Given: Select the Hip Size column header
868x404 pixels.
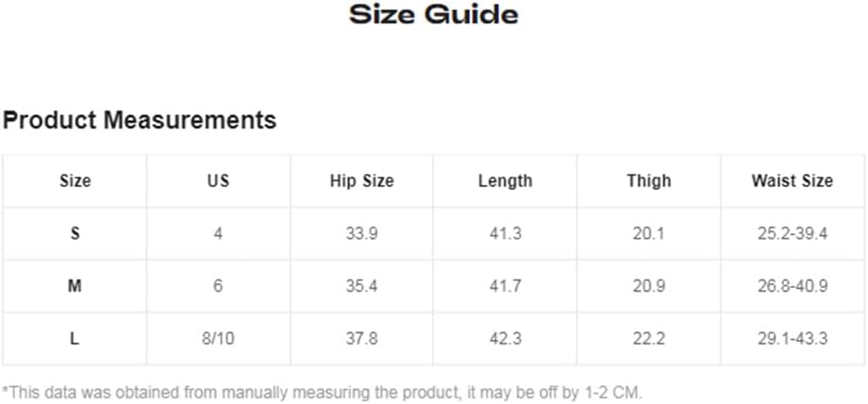Looking at the screenshot, I should point(361,180).
